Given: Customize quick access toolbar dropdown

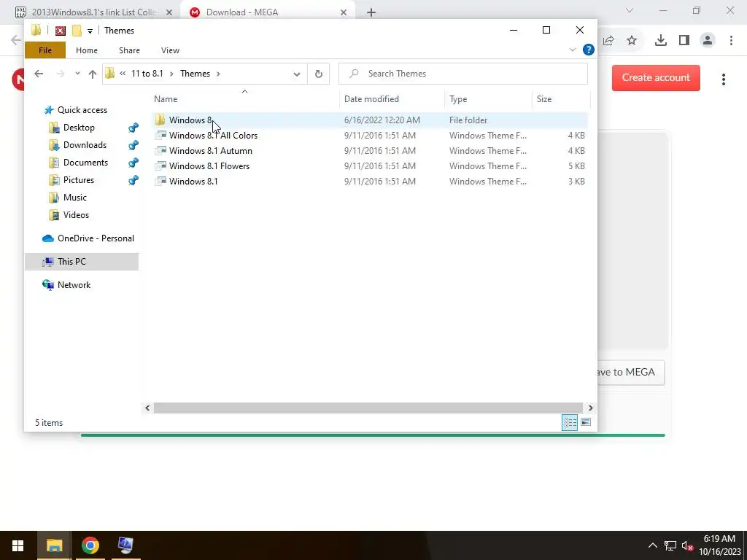Looking at the screenshot, I should (90, 31).
